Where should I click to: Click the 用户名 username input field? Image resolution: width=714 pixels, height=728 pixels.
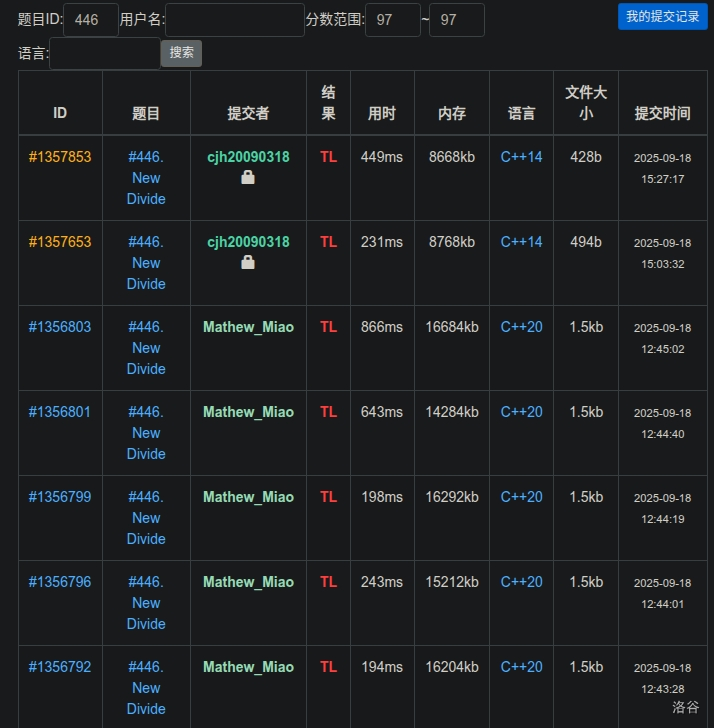click(234, 20)
